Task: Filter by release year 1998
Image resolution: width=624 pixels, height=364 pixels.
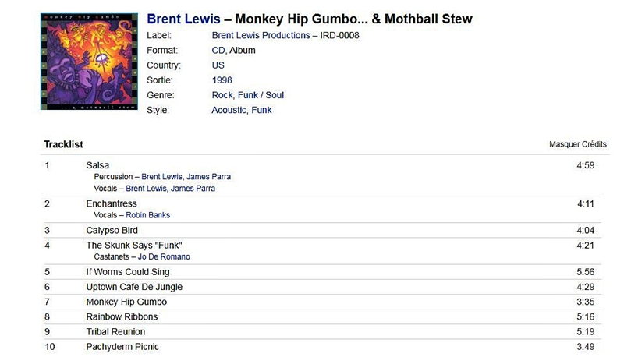Action: [222, 80]
